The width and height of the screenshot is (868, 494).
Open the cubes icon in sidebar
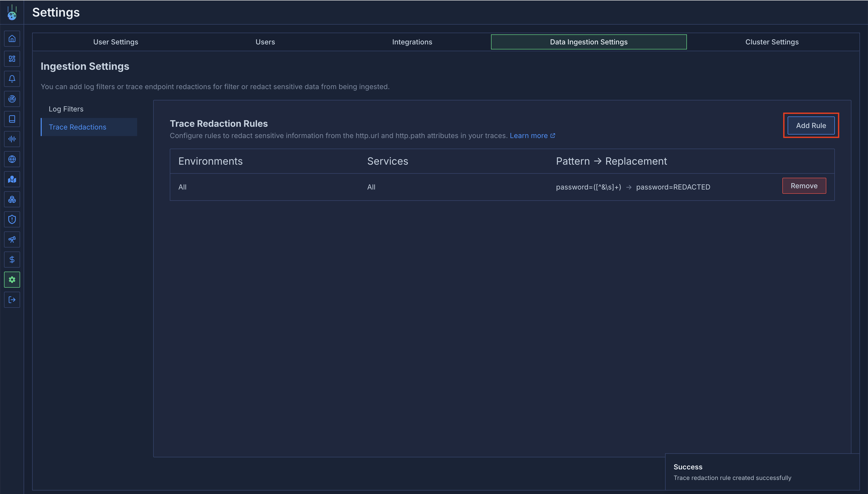(12, 200)
